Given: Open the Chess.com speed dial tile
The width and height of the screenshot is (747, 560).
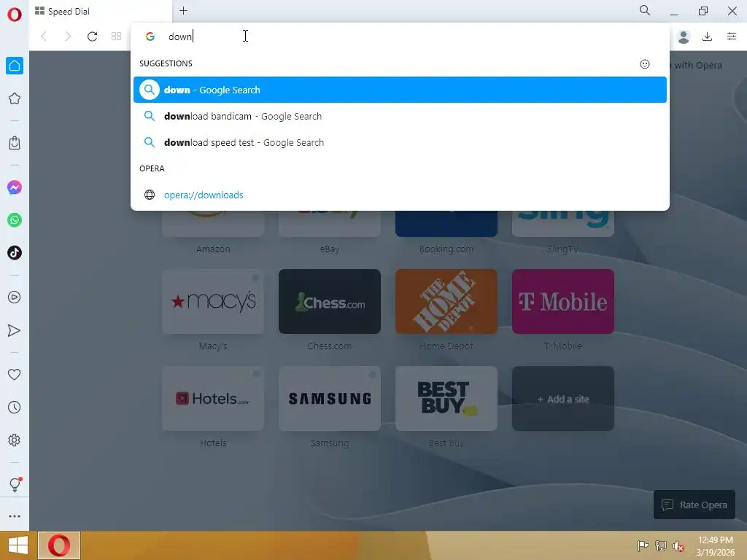Looking at the screenshot, I should click(x=330, y=301).
